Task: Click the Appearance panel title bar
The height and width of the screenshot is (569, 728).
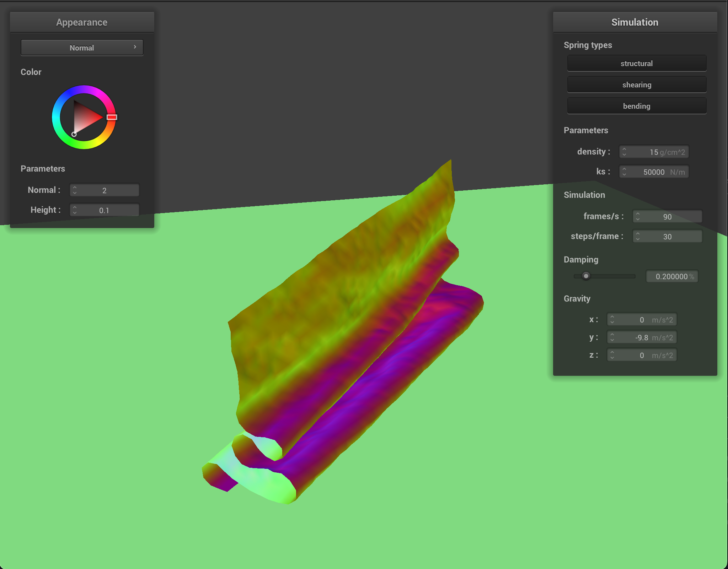Action: coord(82,22)
